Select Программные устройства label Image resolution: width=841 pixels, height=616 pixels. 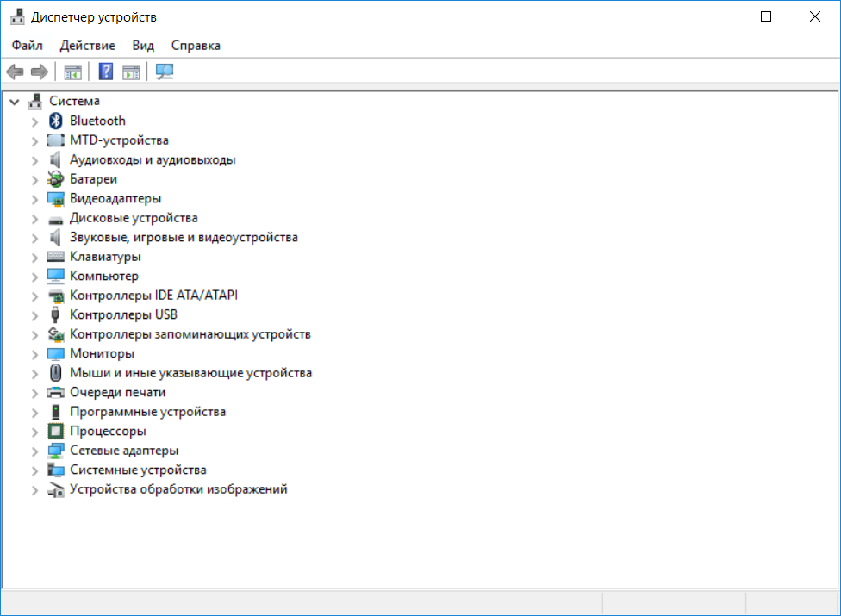pyautogui.click(x=147, y=412)
